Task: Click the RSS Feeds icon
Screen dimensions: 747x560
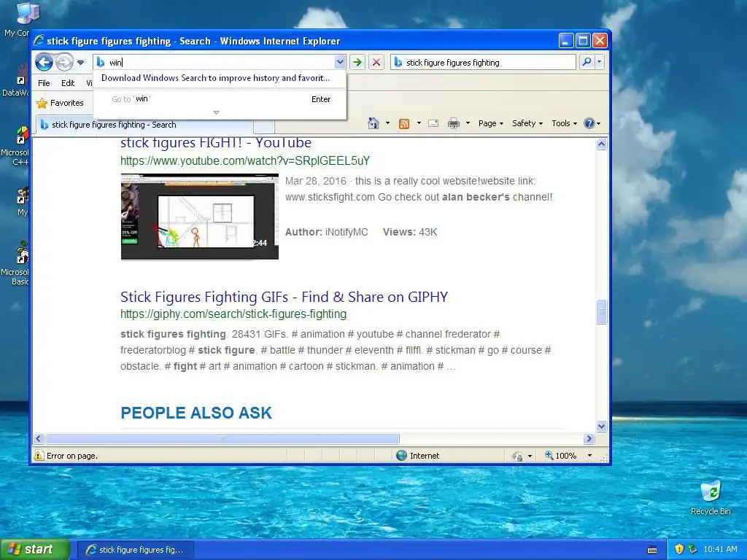Action: 404,124
